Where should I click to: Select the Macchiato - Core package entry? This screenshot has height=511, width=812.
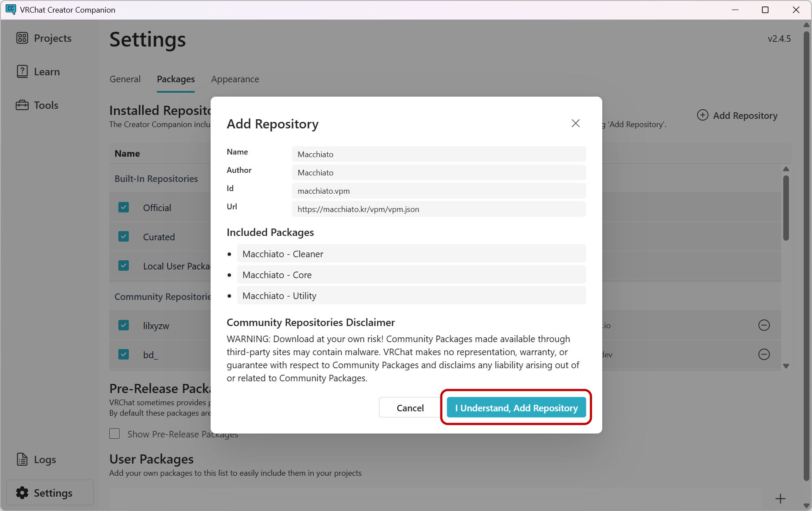pyautogui.click(x=411, y=275)
